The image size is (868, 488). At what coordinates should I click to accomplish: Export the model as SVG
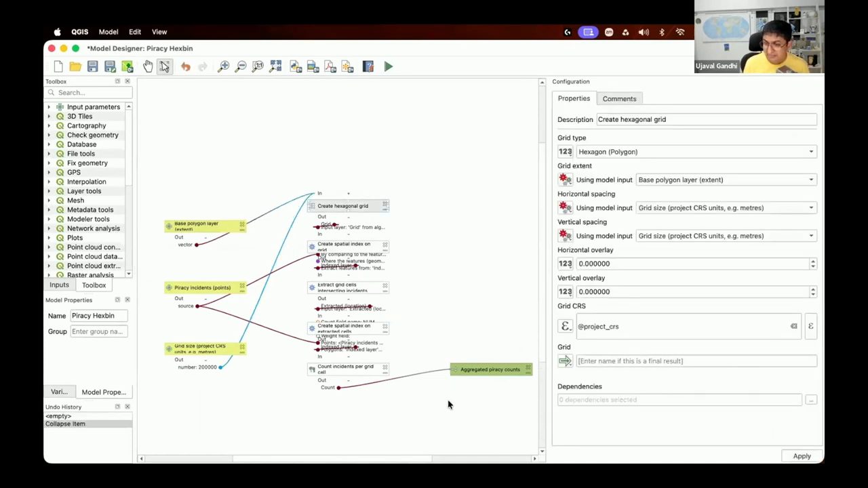click(x=347, y=66)
